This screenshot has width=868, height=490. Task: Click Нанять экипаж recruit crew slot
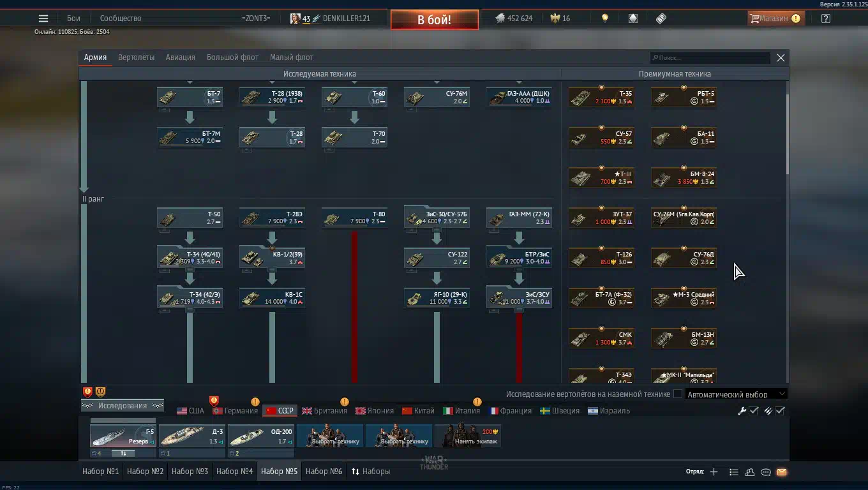(468, 436)
